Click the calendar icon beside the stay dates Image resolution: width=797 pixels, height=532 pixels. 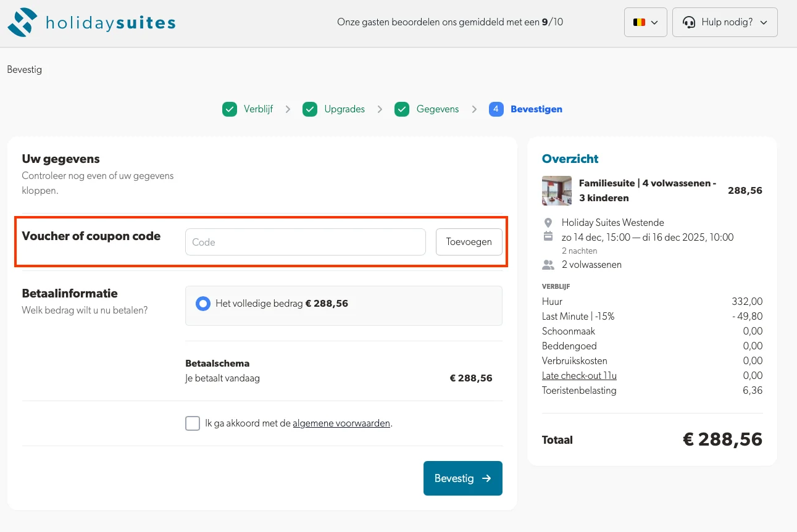coord(548,237)
